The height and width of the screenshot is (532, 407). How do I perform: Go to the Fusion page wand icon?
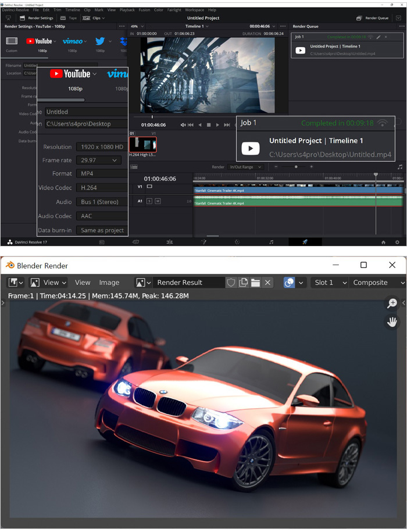(x=203, y=242)
